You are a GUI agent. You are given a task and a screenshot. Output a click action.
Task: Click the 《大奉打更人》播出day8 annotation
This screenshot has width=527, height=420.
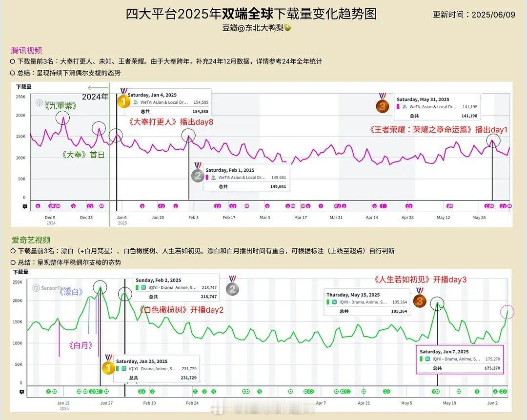tap(171, 121)
